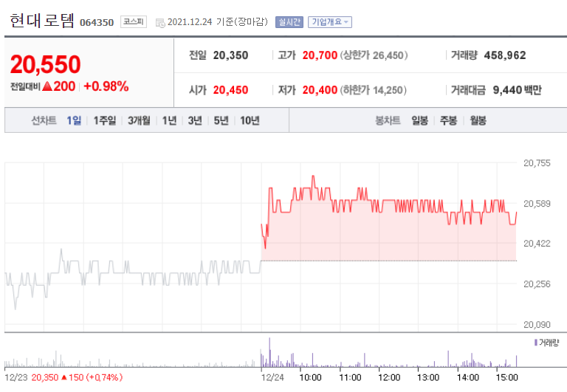
Task: Open the 기업개요 dropdown
Action: (330, 22)
